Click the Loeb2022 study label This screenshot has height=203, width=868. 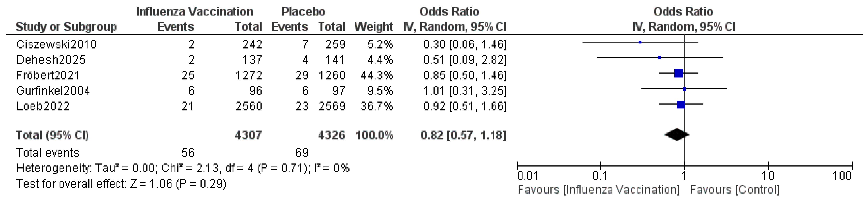(43, 106)
